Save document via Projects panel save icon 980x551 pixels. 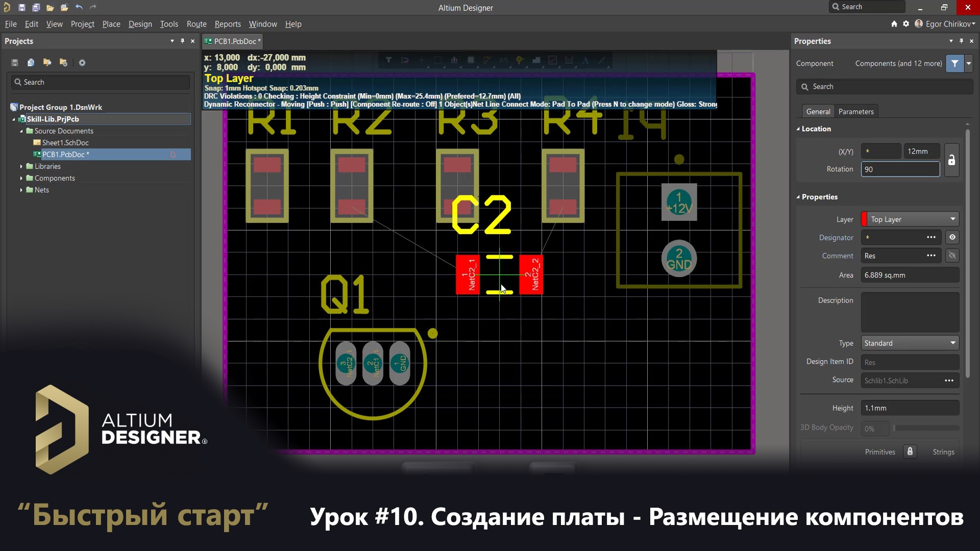(14, 62)
